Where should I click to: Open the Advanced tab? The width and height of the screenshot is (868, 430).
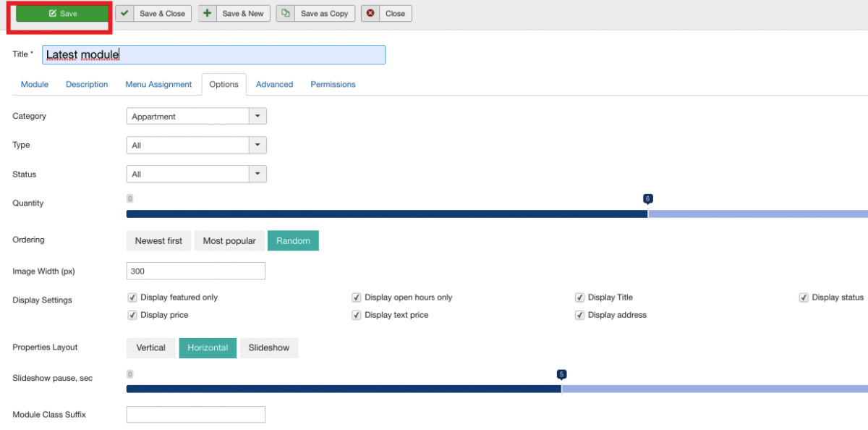274,85
